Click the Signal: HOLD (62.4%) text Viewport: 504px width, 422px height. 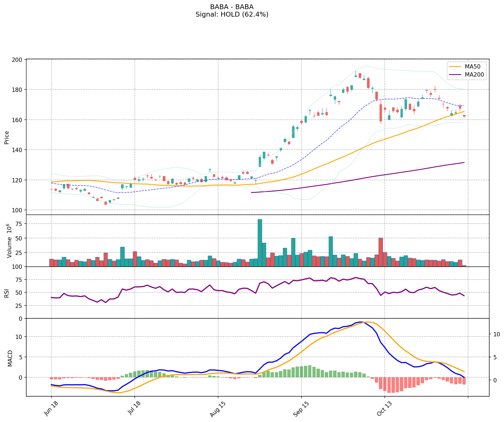(232, 14)
